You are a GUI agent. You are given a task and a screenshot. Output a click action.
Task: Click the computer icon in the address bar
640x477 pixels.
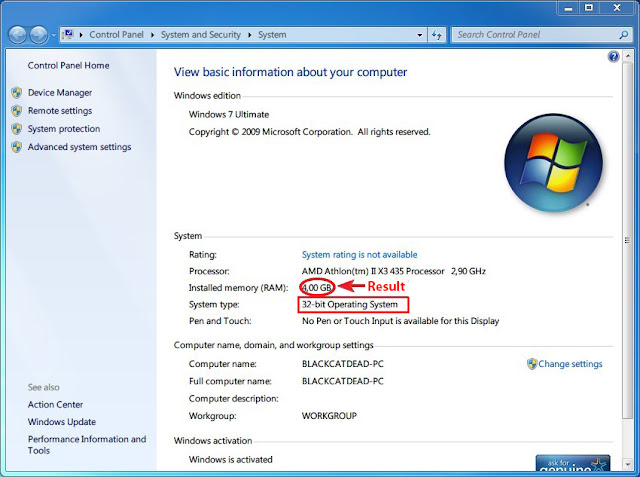[x=68, y=35]
